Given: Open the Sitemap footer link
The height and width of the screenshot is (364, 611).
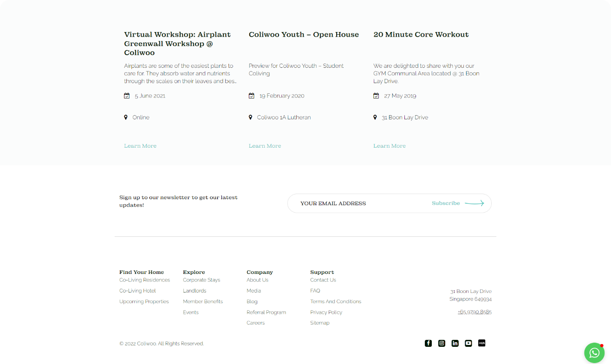Looking at the screenshot, I should pyautogui.click(x=320, y=323).
